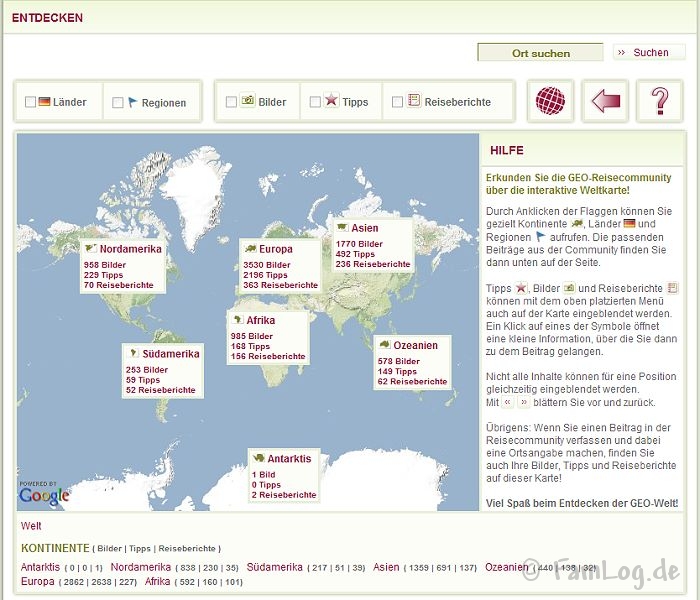Screen dimensions: 700x600
Task: Open Ozeanien link in Kontinente list
Action: pos(507,567)
